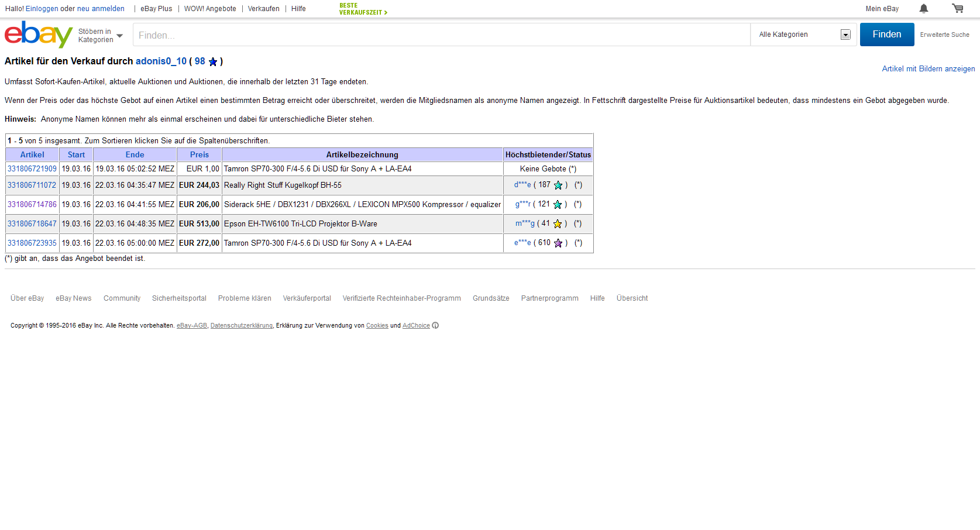
Task: Open AdChoice link in footer
Action: (416, 326)
